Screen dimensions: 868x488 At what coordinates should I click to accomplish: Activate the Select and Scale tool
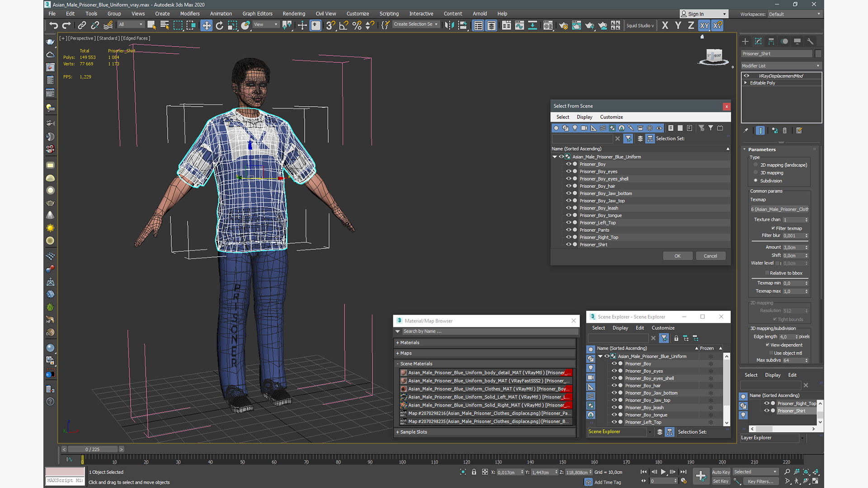pos(232,25)
